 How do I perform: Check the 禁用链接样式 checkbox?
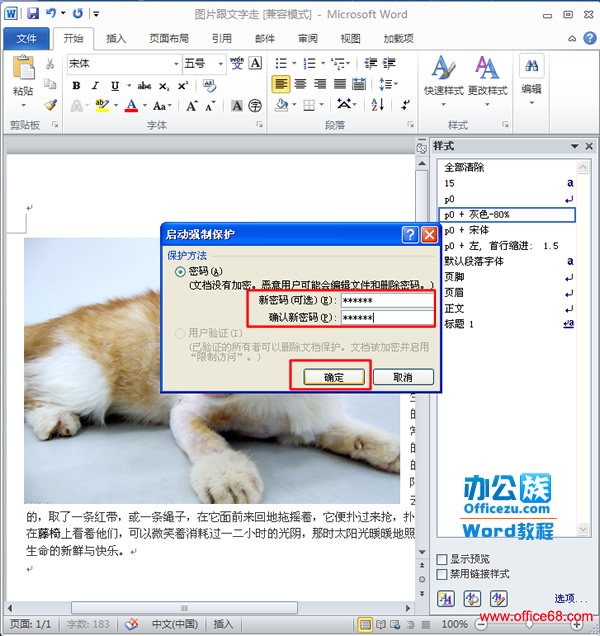[x=442, y=574]
